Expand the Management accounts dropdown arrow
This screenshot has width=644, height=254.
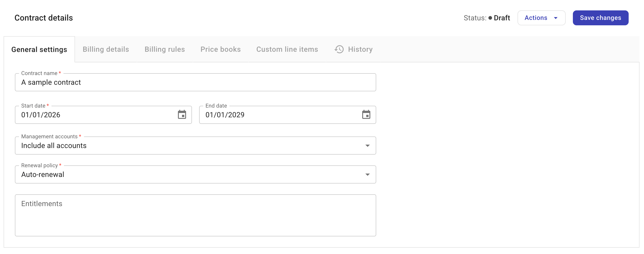point(367,146)
